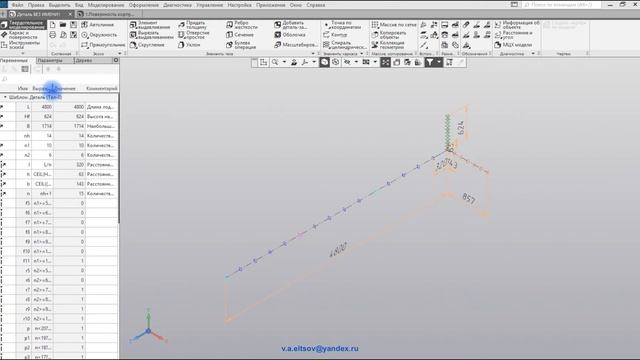Click the variables panel settings gear
Image resolution: width=640 pixels, height=360 pixels.
coord(116,60)
